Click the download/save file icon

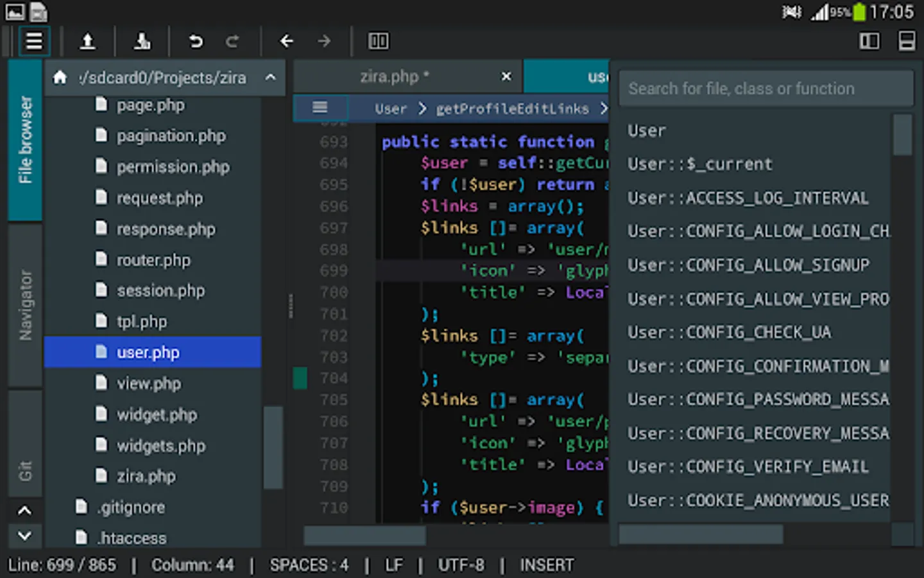142,42
